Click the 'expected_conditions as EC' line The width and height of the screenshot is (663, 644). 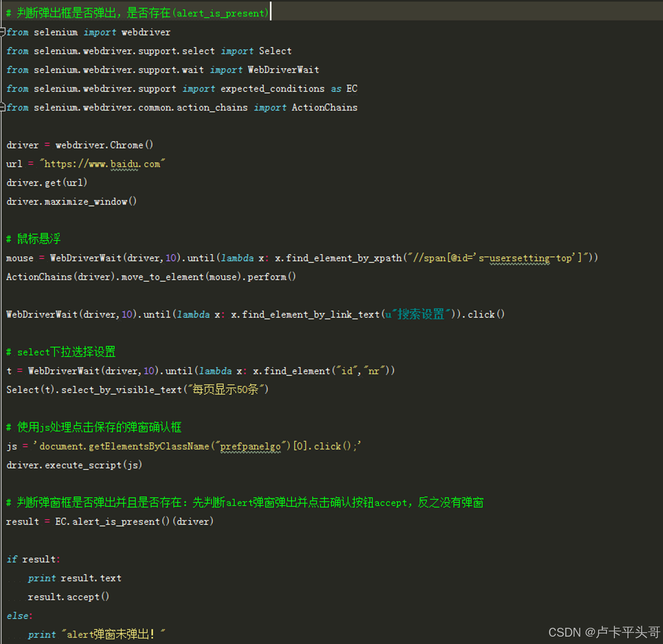182,89
